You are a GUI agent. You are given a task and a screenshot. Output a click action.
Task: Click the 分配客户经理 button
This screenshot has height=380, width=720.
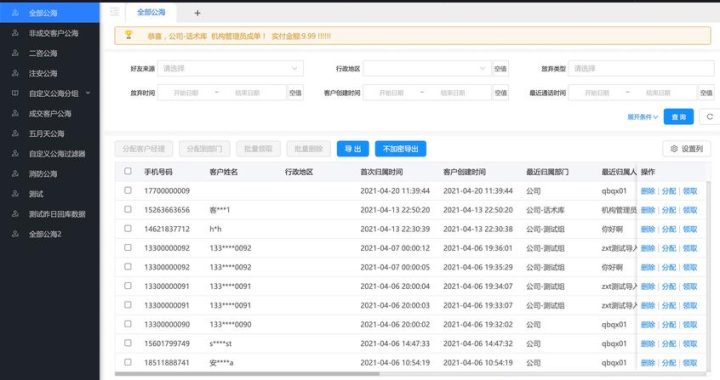click(x=144, y=149)
